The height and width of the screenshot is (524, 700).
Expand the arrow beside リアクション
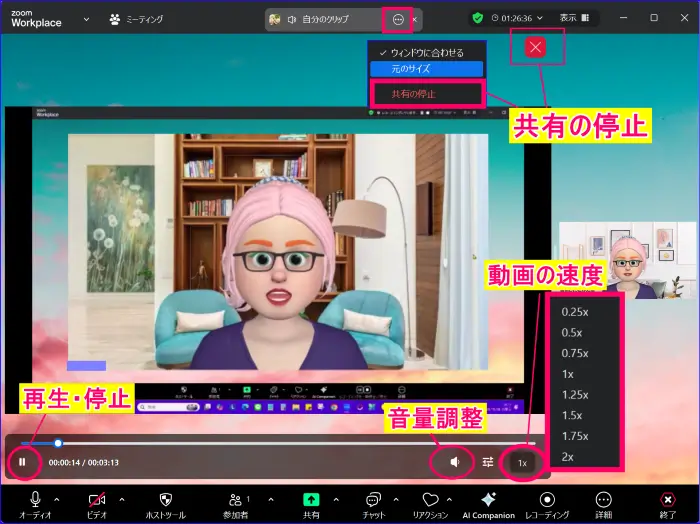pos(449,499)
